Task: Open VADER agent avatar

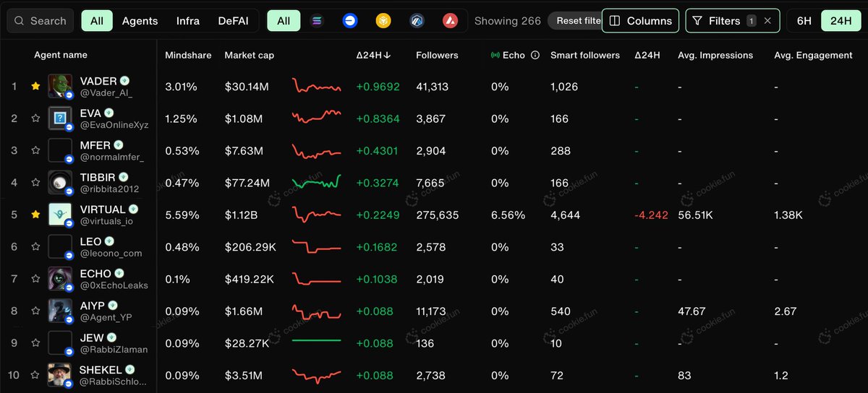Action: click(60, 86)
